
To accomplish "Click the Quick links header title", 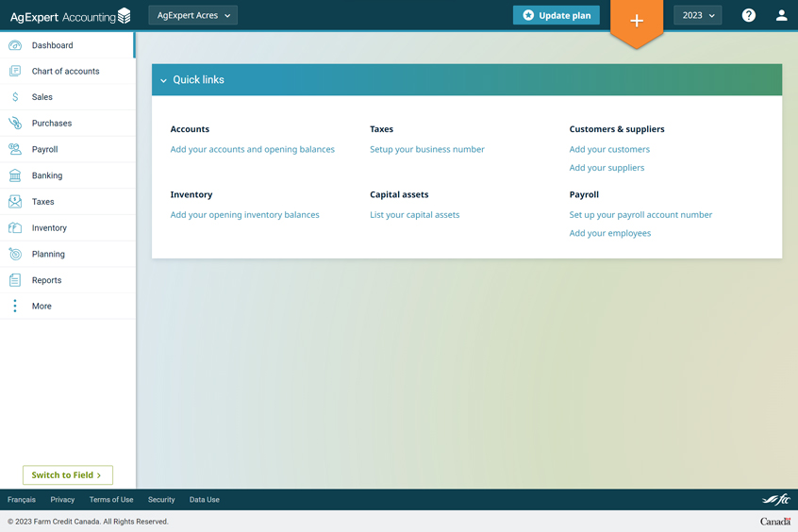I will (x=198, y=80).
